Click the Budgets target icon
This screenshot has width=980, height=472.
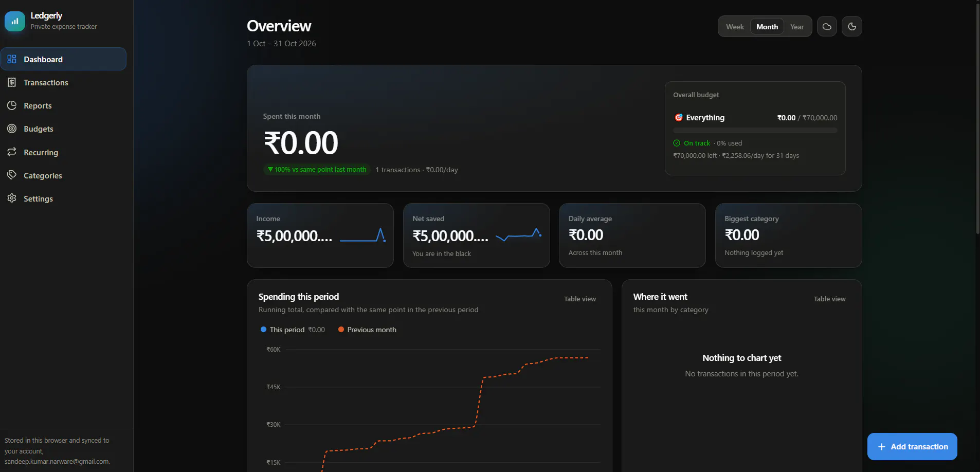click(x=12, y=129)
